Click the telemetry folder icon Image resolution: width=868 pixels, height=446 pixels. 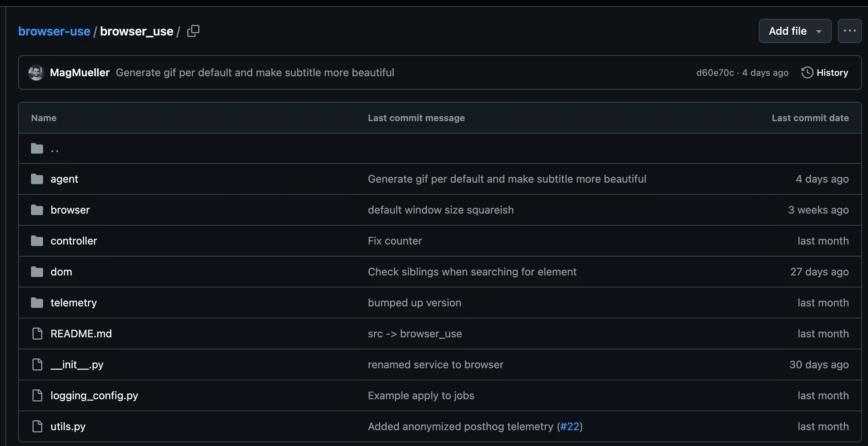click(37, 303)
